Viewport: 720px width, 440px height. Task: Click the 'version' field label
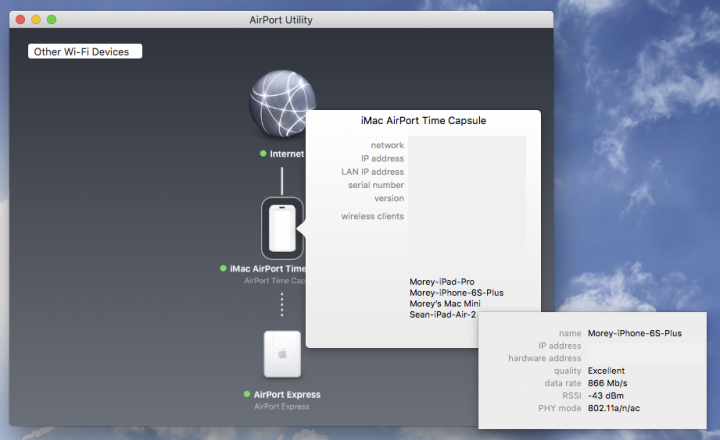tap(389, 198)
